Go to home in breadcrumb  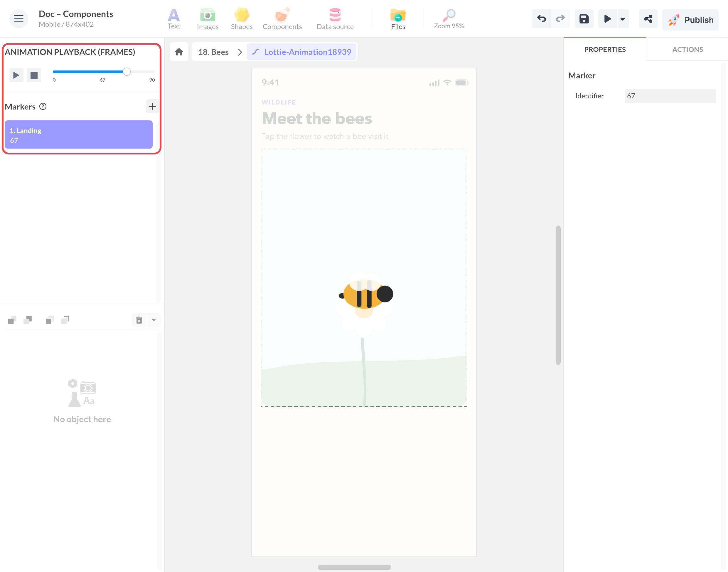[179, 52]
